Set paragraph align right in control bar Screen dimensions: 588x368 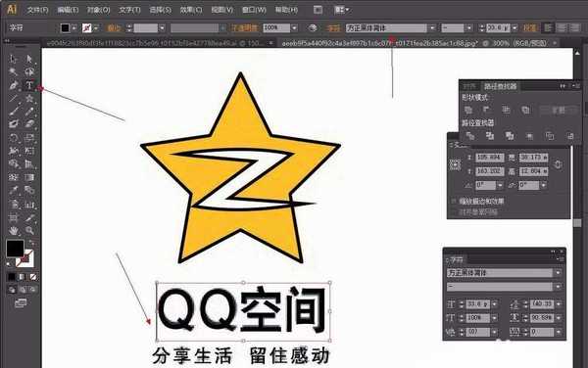574,27
